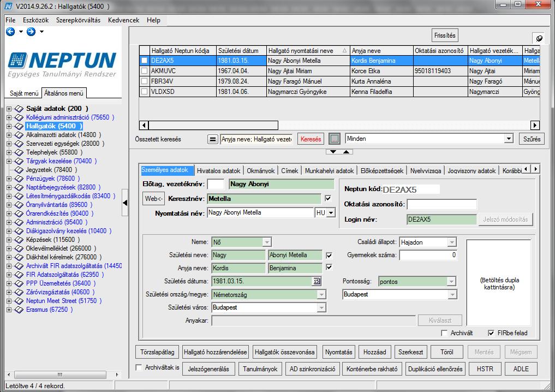Tick the checkbox for row FBR34V
The width and height of the screenshot is (555, 392).
coord(145,81)
